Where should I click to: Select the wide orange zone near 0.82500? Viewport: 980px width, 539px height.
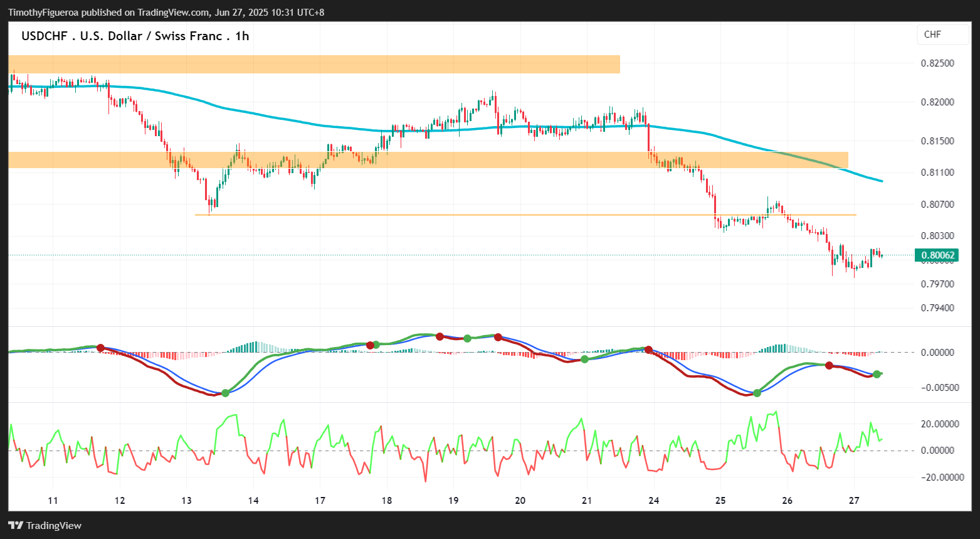click(314, 64)
